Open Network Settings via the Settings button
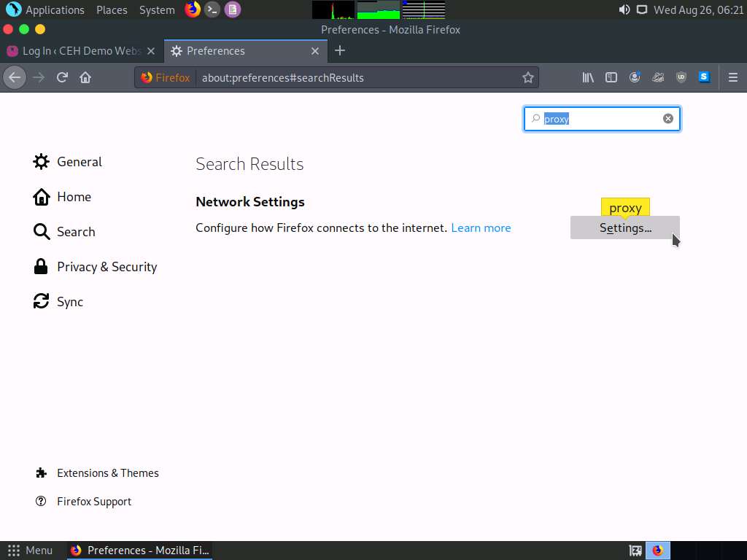The image size is (747, 560). coord(624,227)
